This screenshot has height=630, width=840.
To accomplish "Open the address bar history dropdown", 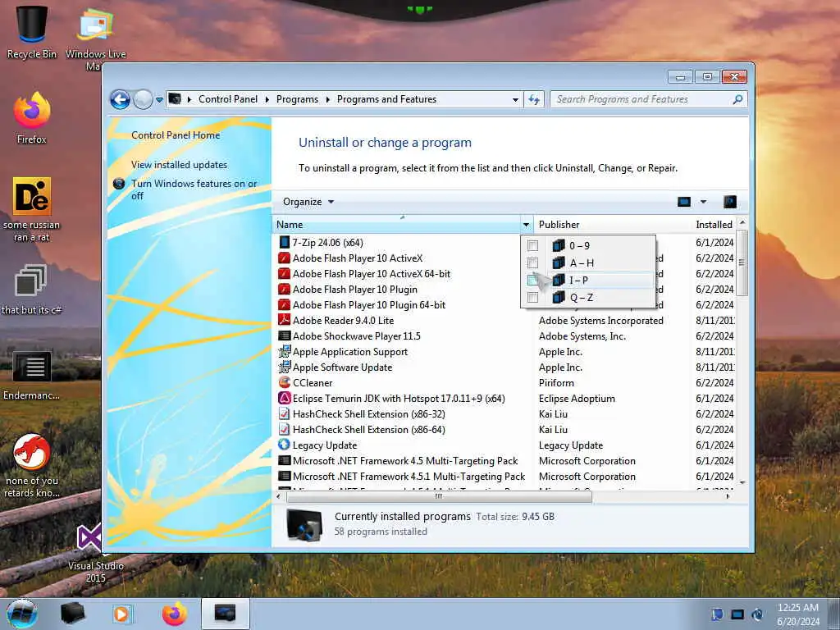I will click(x=515, y=99).
